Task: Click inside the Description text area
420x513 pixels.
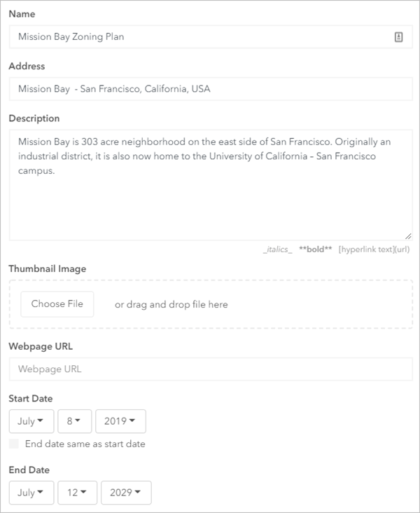Action: point(210,196)
